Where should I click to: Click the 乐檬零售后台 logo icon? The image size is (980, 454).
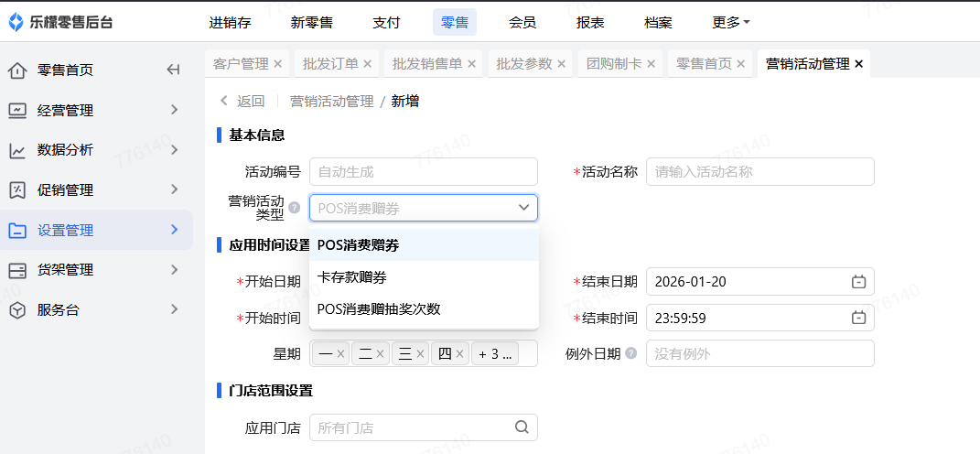point(16,23)
